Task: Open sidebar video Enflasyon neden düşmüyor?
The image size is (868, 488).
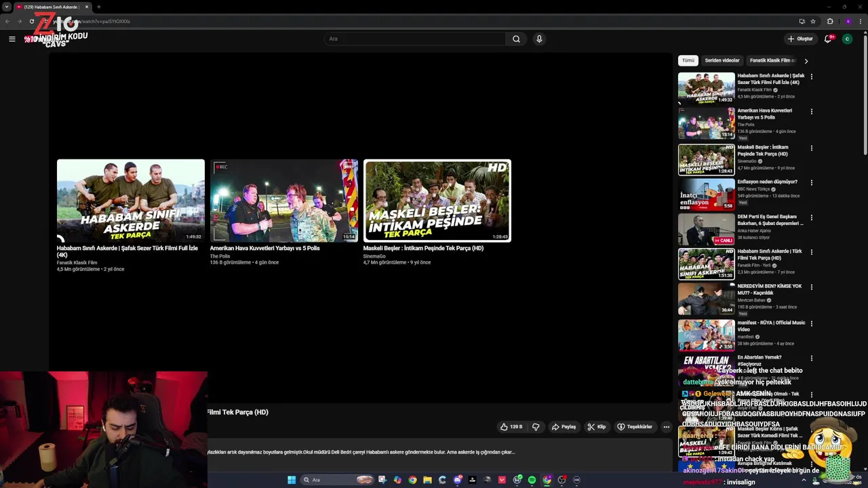Action: (x=767, y=182)
